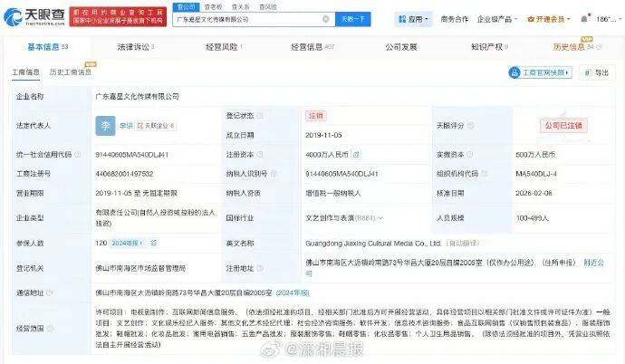625x364 pixels.
Task: Switch to the 知识产权 tab
Action: 489,47
